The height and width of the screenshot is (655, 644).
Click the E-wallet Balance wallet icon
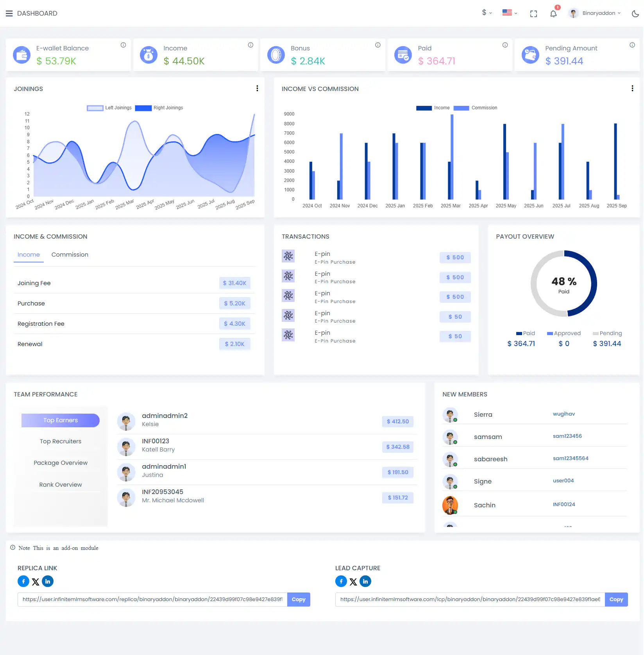21,55
